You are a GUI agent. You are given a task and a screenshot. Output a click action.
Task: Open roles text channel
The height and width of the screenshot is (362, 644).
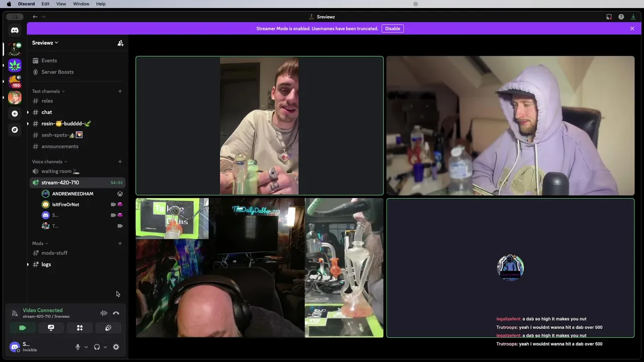[x=77, y=101]
